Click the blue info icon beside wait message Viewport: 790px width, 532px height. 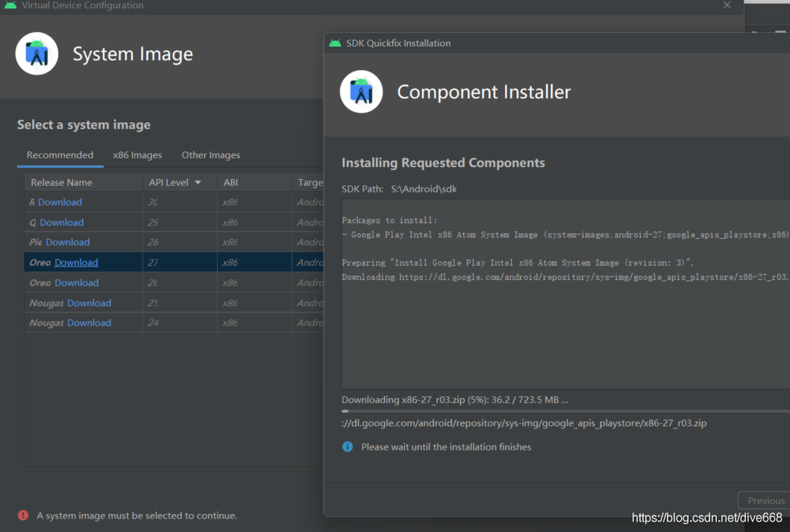coord(348,447)
